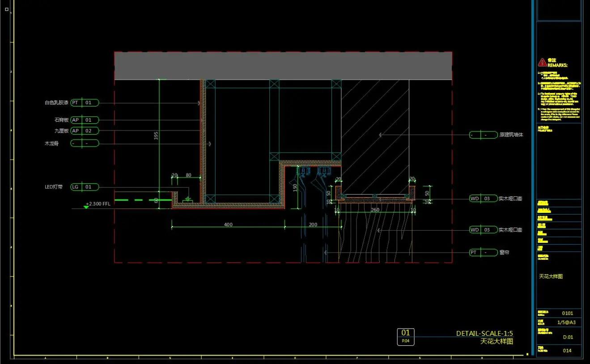Click the 260 dimension value
The height and width of the screenshot is (364, 590).
pyautogui.click(x=375, y=210)
